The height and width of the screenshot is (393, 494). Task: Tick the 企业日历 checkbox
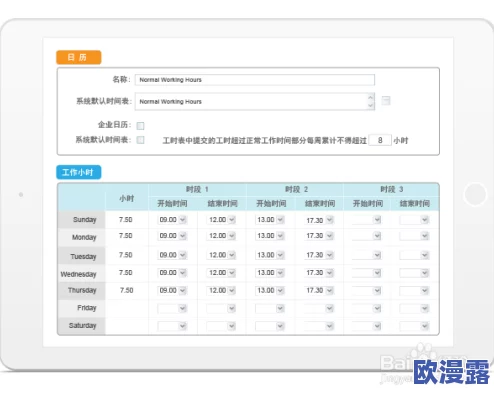(140, 126)
